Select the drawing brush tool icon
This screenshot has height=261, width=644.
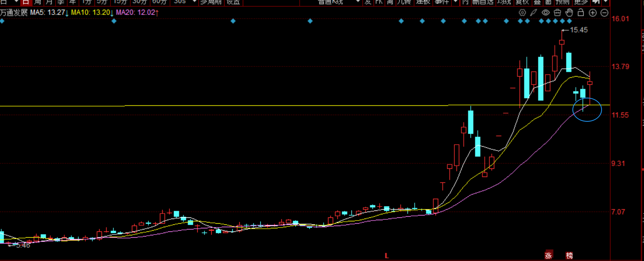pyautogui.click(x=534, y=13)
